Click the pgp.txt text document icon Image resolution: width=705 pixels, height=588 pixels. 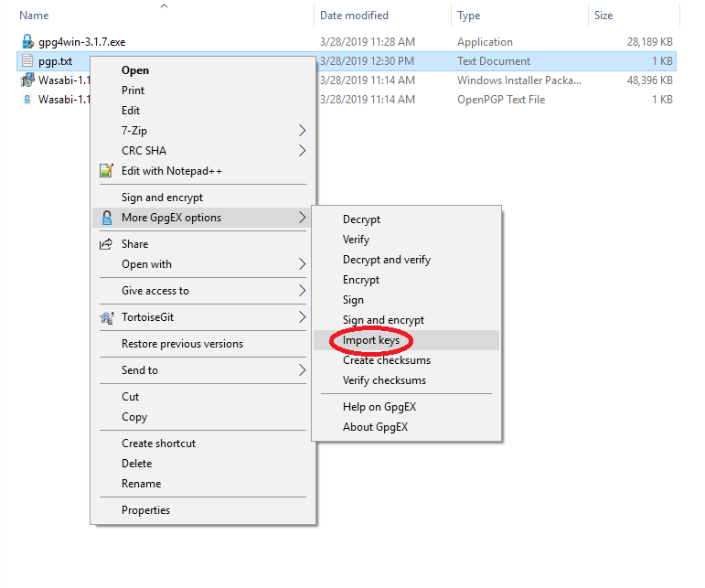click(x=27, y=61)
